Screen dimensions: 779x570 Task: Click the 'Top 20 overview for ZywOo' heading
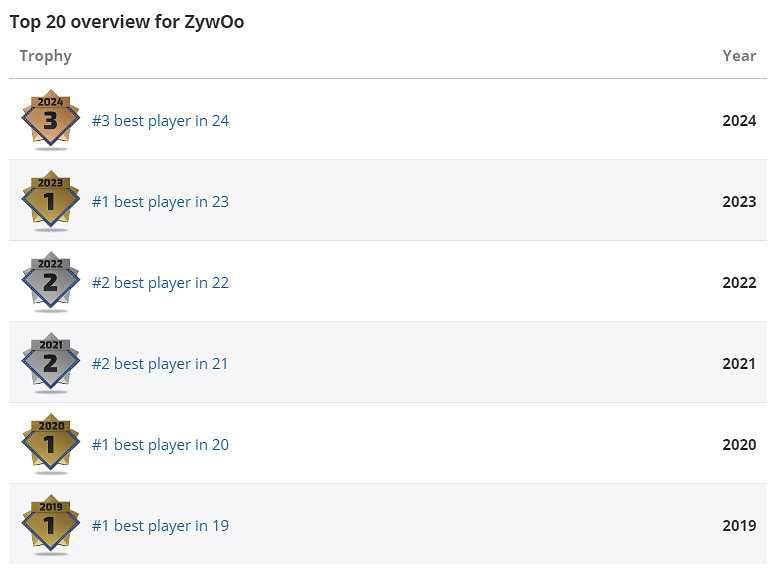127,22
